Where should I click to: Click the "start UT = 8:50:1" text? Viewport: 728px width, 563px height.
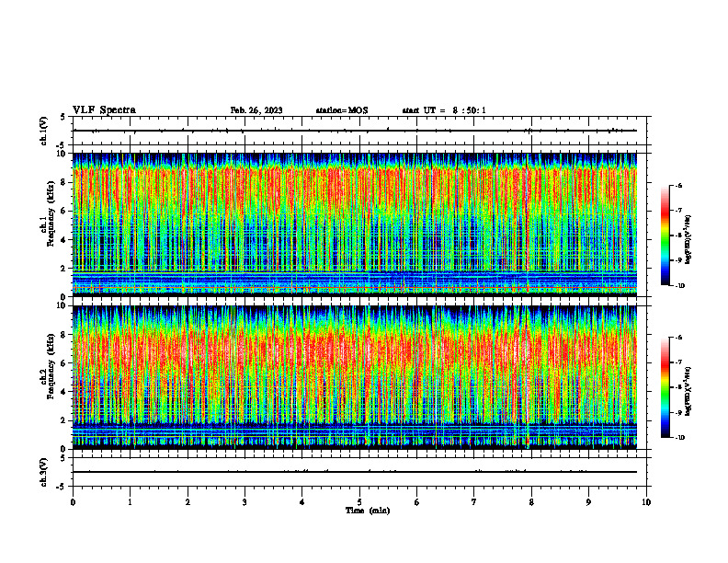click(444, 110)
